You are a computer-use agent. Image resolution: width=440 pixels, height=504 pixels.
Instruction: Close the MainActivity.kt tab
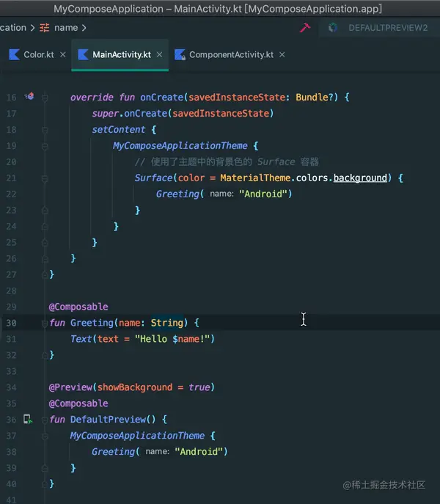pyautogui.click(x=159, y=54)
